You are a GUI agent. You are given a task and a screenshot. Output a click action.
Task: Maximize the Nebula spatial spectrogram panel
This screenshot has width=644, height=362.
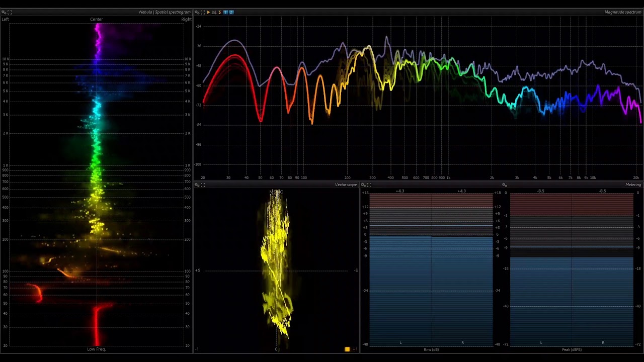(x=10, y=12)
